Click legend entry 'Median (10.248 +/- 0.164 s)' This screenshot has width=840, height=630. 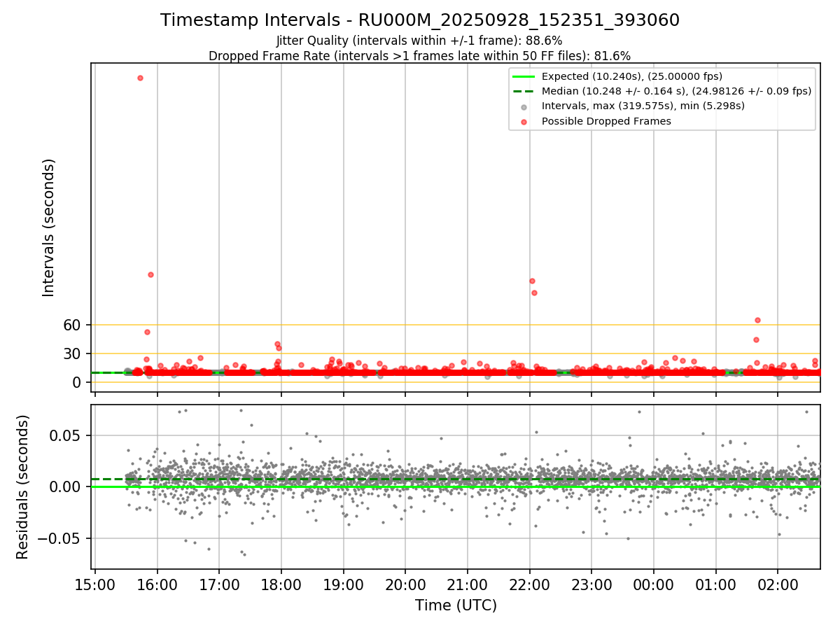point(676,91)
